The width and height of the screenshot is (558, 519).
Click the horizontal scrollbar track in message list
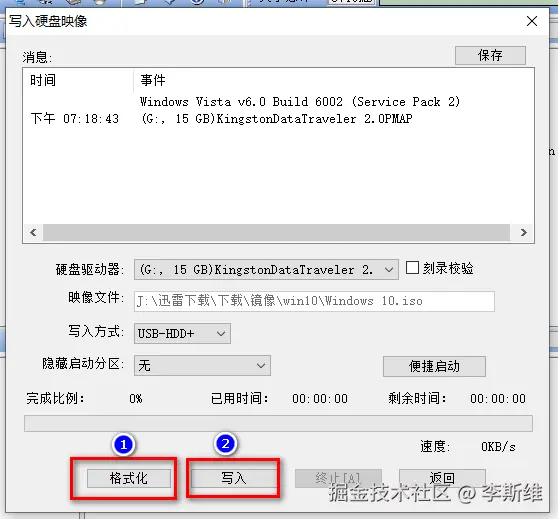coord(277,232)
